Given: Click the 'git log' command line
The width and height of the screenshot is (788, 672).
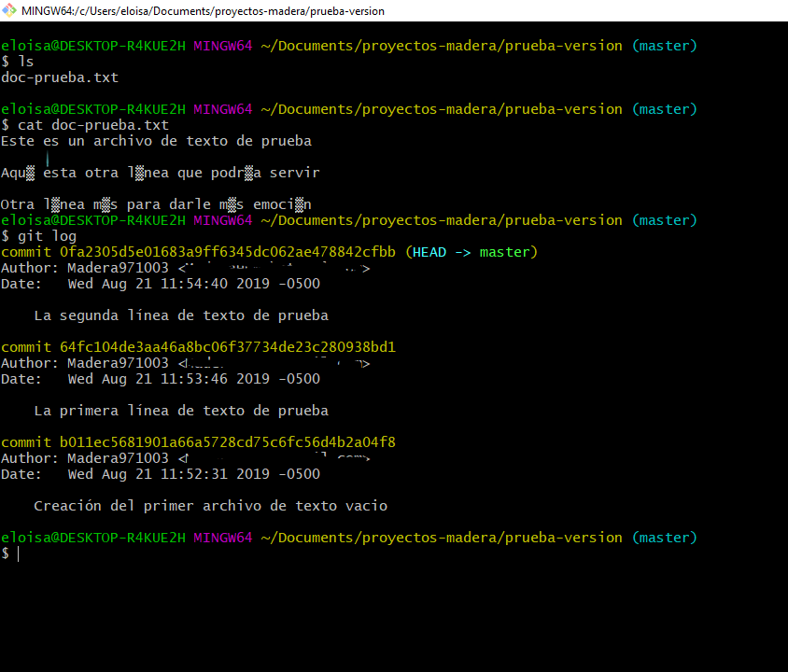Looking at the screenshot, I should pyautogui.click(x=47, y=236).
